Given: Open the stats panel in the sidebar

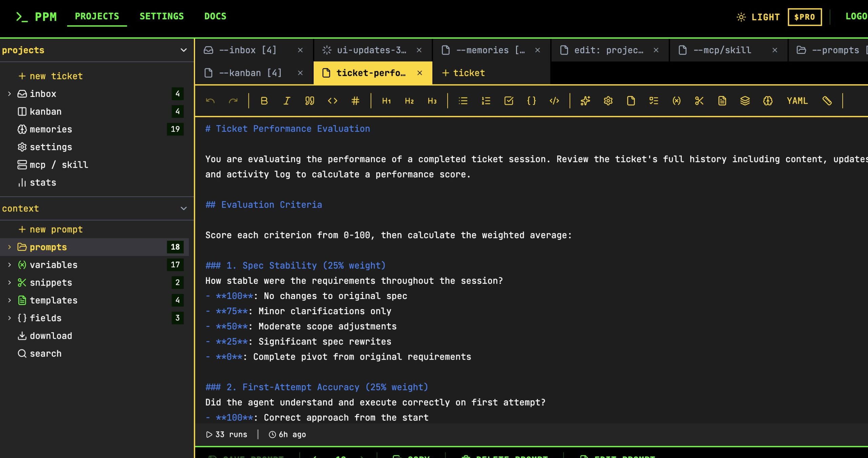Looking at the screenshot, I should [43, 182].
